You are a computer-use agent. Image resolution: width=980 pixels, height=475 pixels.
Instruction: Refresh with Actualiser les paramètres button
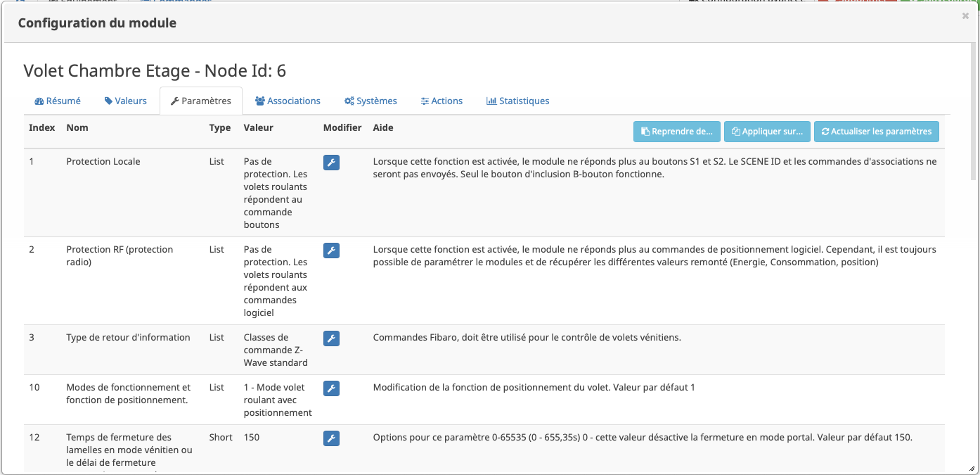876,132
